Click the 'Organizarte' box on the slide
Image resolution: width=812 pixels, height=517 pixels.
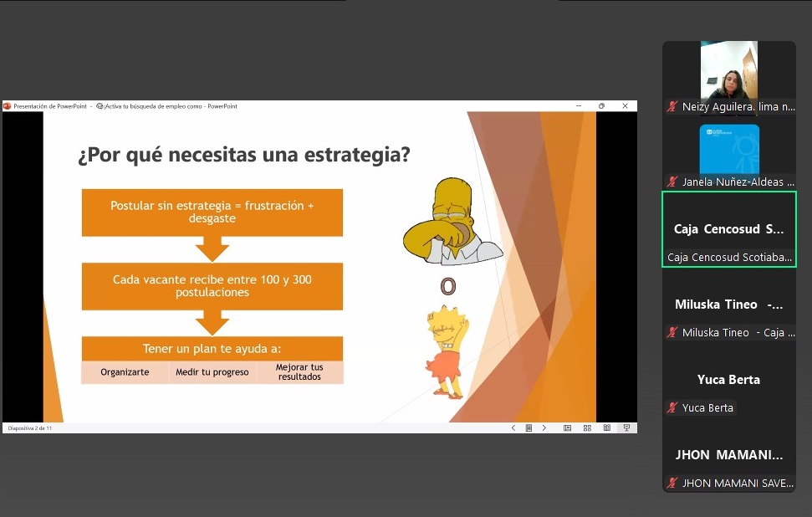click(x=125, y=372)
